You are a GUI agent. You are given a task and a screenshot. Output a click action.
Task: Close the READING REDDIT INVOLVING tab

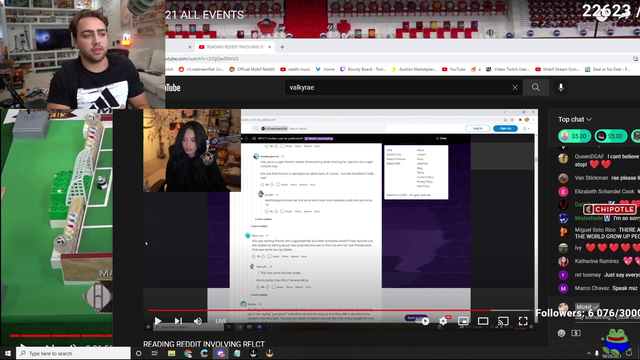[269, 47]
